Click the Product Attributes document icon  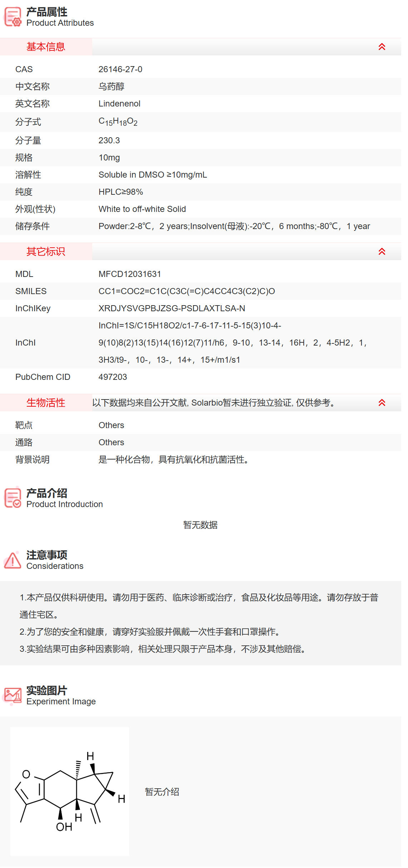point(13,17)
